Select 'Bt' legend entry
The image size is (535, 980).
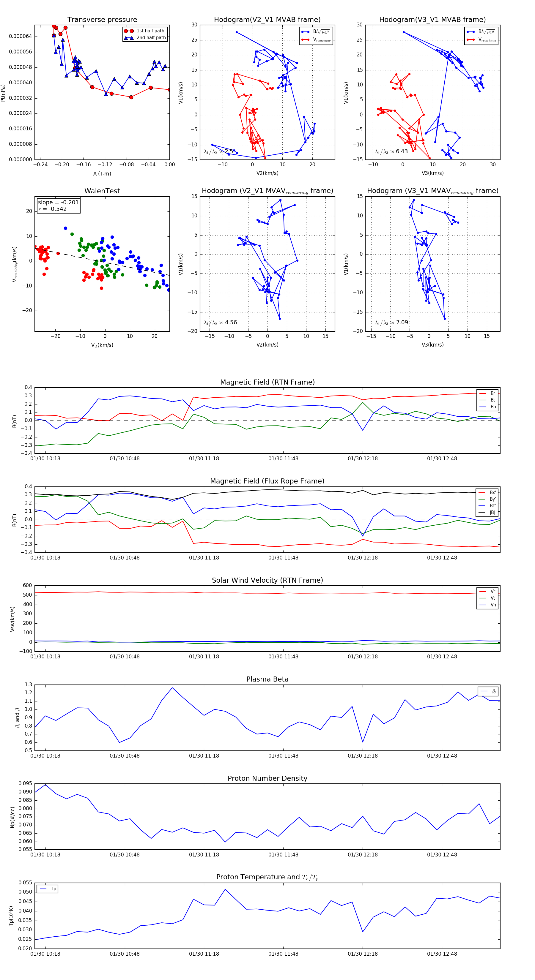487,400
